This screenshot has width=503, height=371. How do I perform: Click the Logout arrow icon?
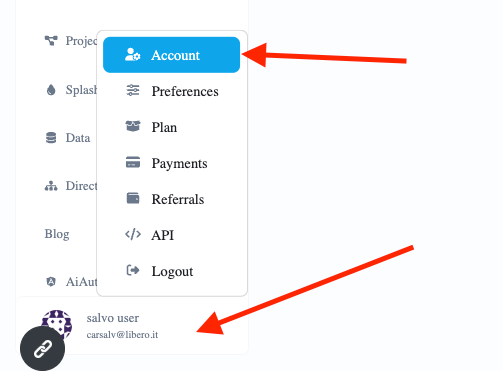pyautogui.click(x=133, y=270)
